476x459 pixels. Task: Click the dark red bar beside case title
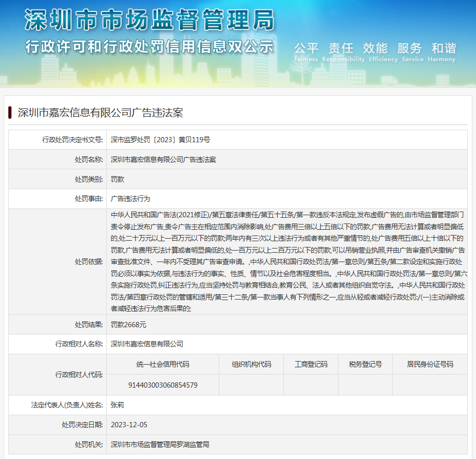coord(10,113)
